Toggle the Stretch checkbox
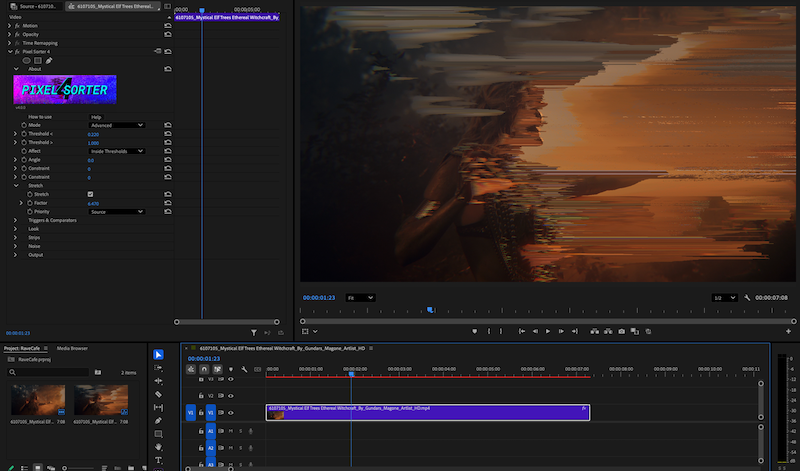Viewport: 800px width, 471px height. click(x=91, y=194)
